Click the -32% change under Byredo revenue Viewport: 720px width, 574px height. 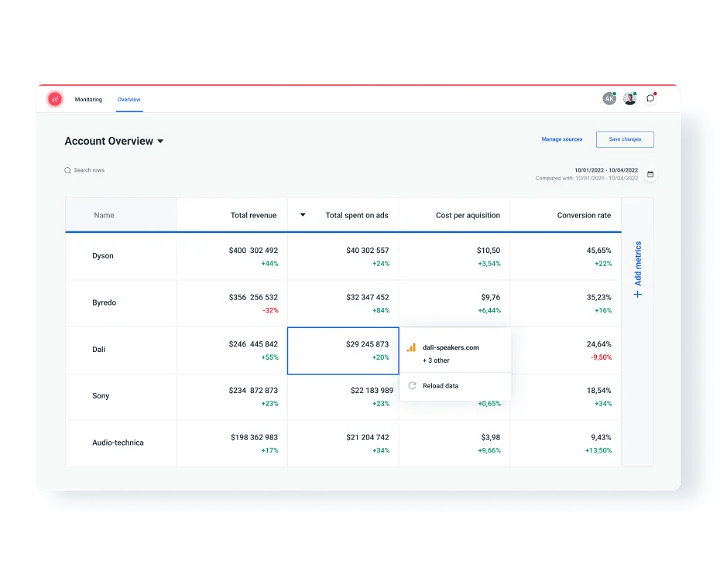tap(270, 310)
